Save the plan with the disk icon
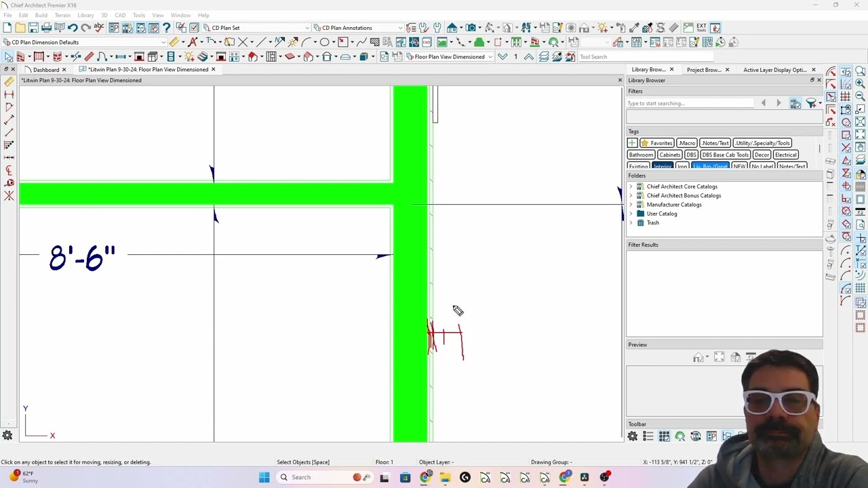 point(33,28)
